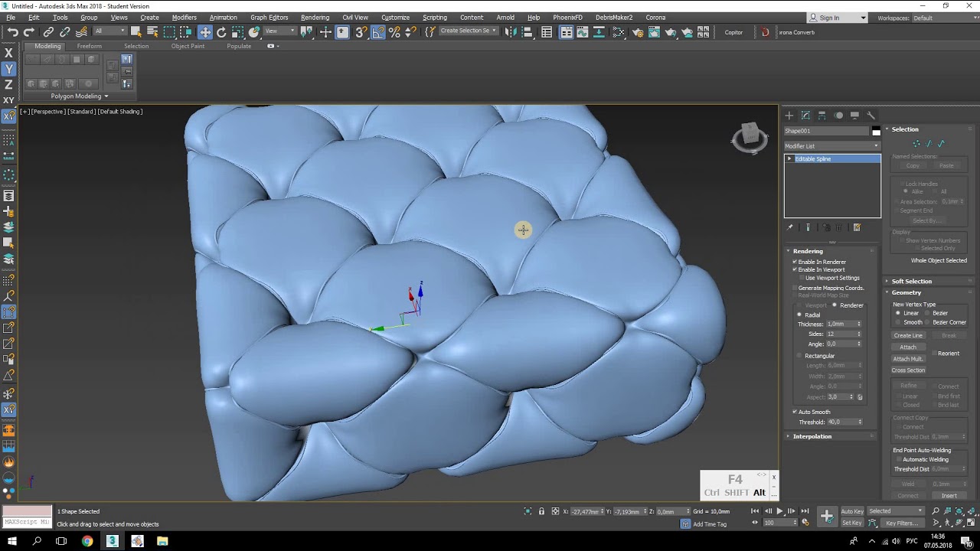Toggle Percent Snap icon
The image size is (980, 551).
(x=394, y=32)
